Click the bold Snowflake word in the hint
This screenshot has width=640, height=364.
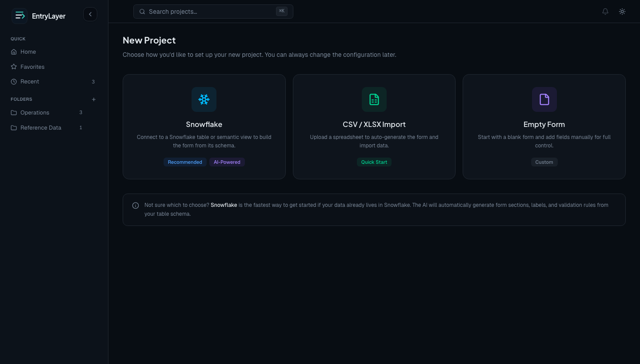[x=224, y=205]
